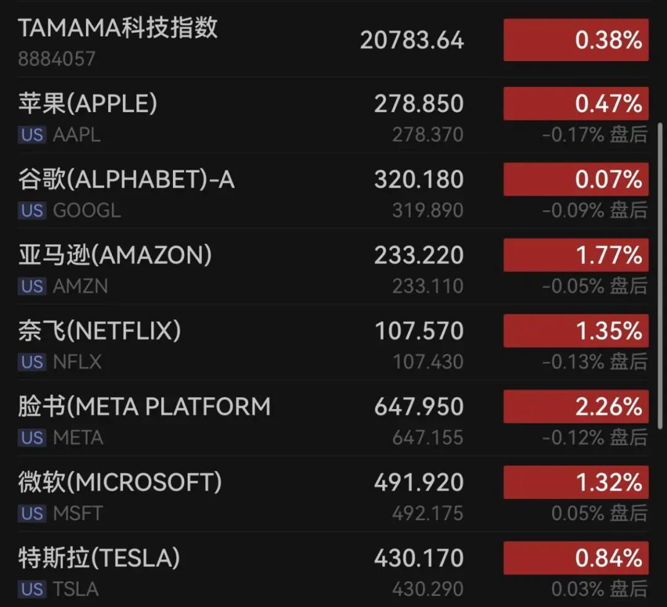The height and width of the screenshot is (607, 667).
Task: Click the US badge beside TSLA
Action: 31,590
